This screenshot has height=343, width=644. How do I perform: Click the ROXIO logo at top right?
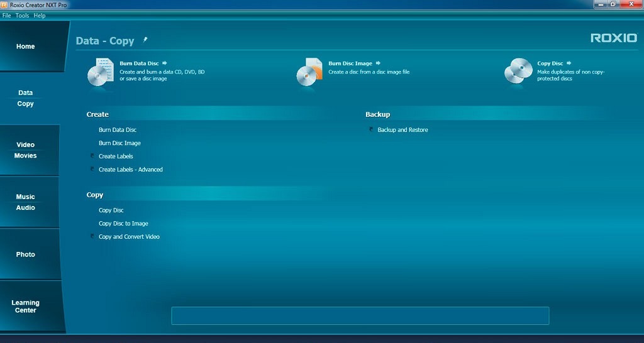click(614, 38)
